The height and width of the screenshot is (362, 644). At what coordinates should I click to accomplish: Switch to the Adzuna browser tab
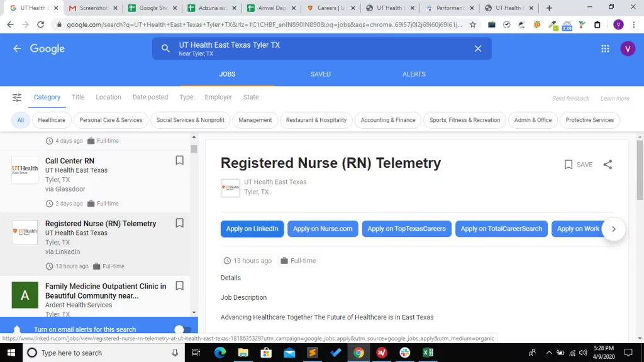pyautogui.click(x=212, y=8)
